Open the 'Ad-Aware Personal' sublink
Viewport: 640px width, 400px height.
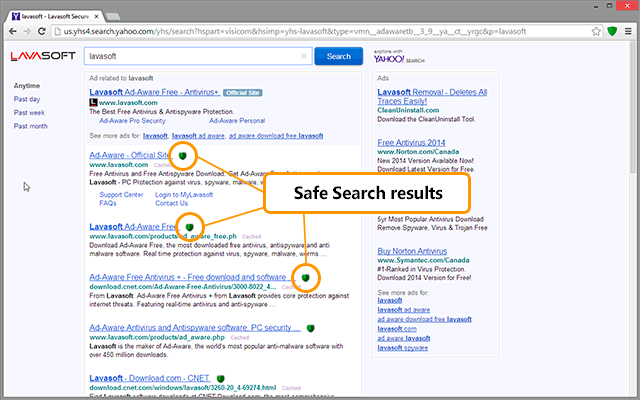click(237, 121)
